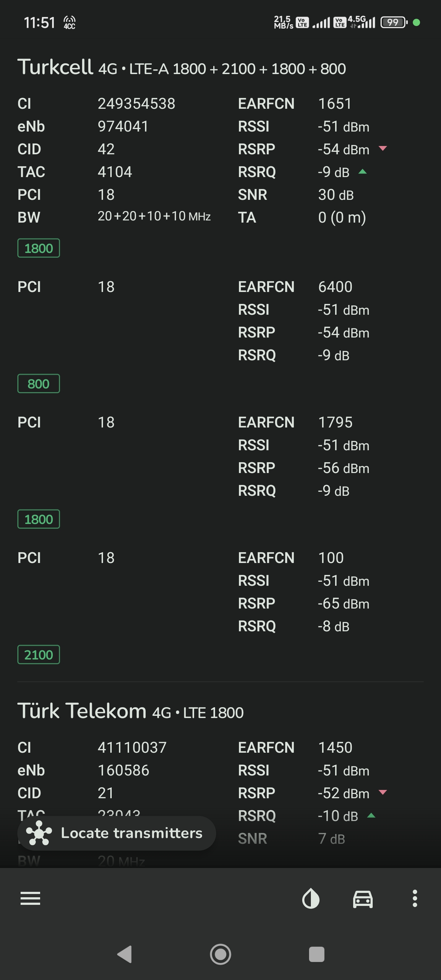Tap the 4CC carrier aggregation status icon
The width and height of the screenshot is (441, 980).
[70, 22]
